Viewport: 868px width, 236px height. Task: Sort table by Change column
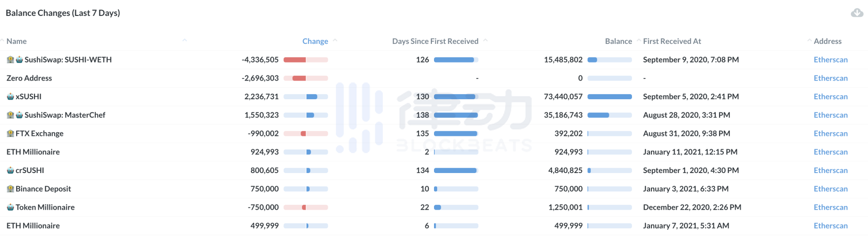click(x=315, y=41)
